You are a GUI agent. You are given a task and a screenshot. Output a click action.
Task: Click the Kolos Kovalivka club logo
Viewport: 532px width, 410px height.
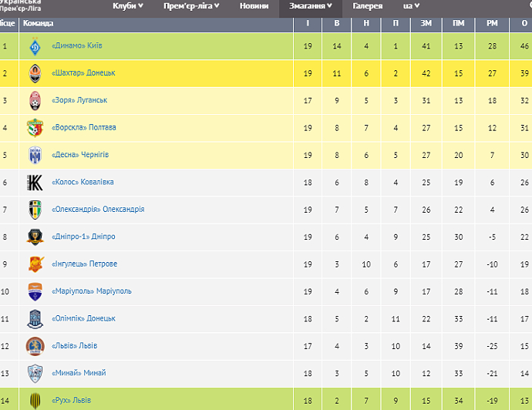pyautogui.click(x=34, y=182)
